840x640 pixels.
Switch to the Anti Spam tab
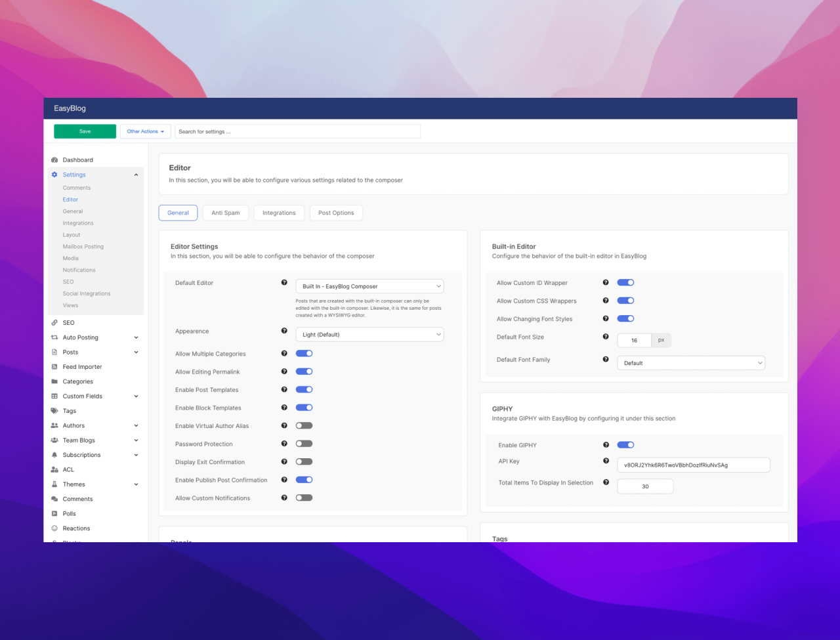226,213
